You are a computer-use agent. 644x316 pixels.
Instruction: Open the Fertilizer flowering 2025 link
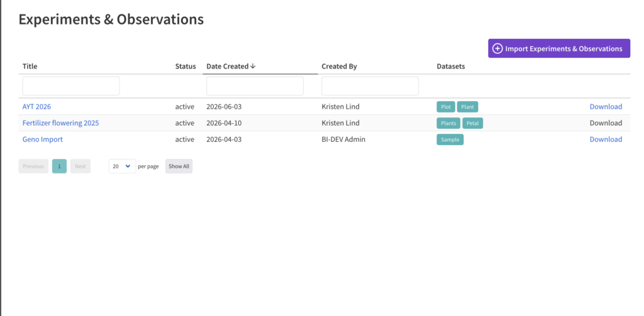pos(61,123)
